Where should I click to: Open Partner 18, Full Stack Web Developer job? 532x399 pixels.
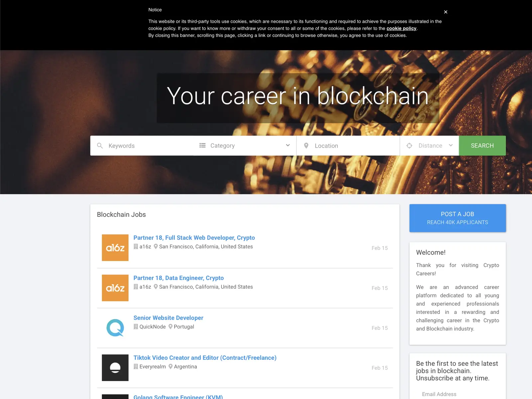pyautogui.click(x=194, y=238)
